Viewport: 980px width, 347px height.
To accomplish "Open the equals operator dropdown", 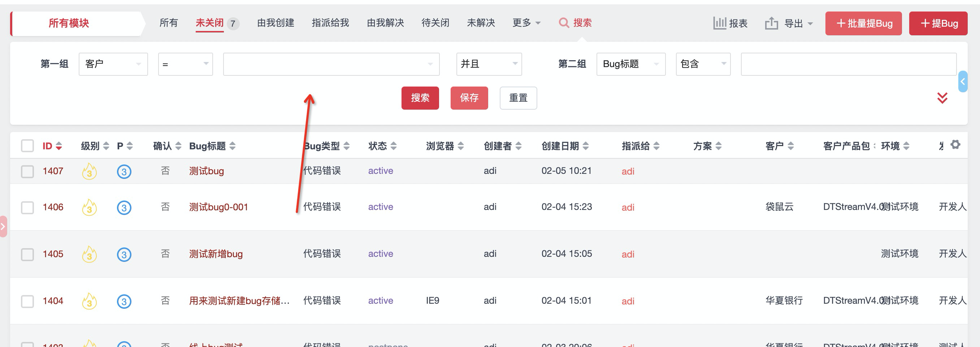I will tap(185, 64).
